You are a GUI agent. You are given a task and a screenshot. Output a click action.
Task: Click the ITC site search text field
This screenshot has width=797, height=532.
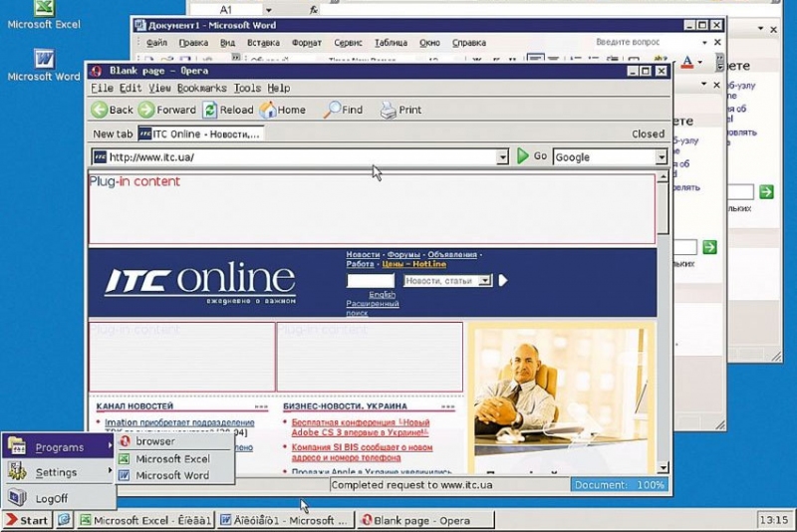(x=370, y=281)
